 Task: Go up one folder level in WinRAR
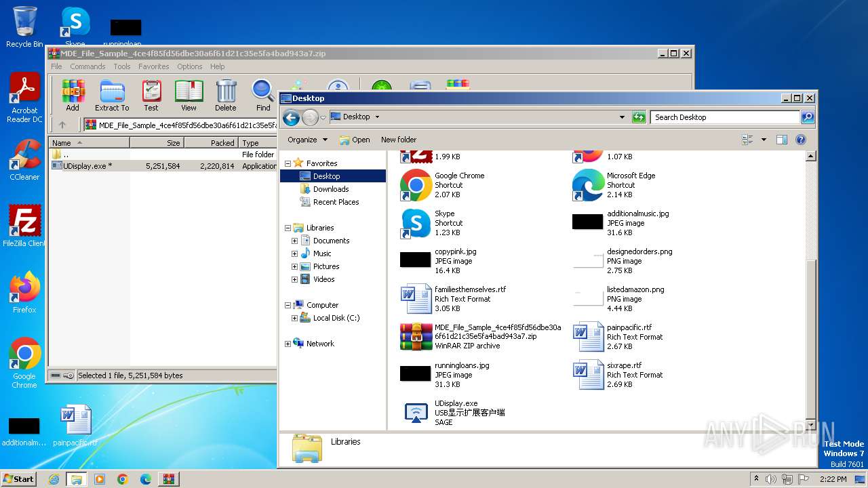pos(62,125)
